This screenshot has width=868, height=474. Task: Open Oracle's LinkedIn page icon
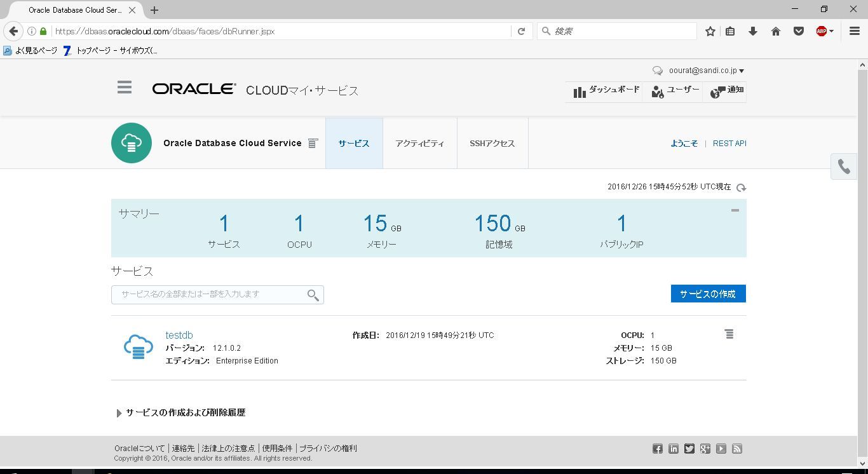(674, 449)
